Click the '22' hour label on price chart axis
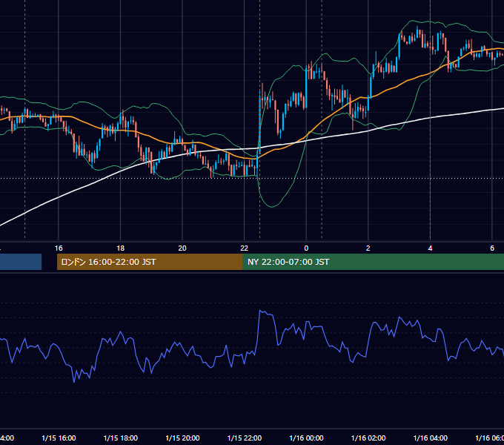 tap(245, 248)
